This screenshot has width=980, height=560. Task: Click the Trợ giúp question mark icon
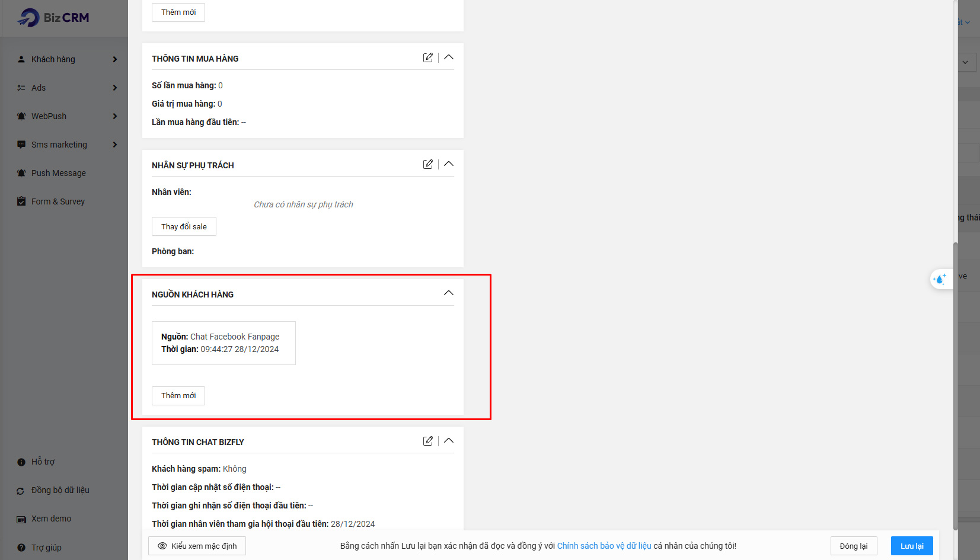click(21, 548)
